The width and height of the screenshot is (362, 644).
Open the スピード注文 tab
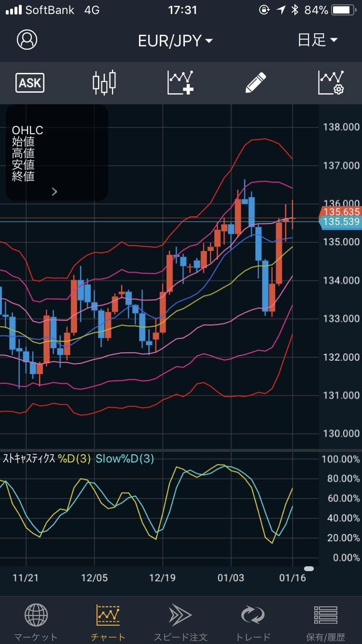181,622
